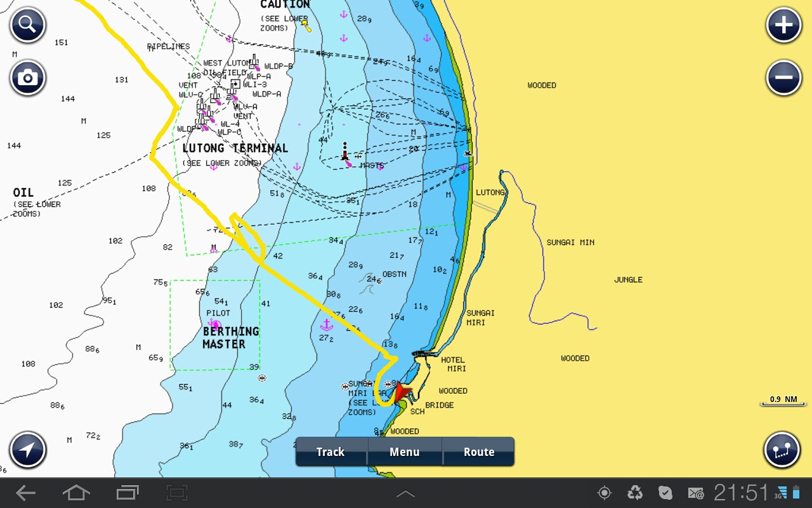
Task: Tap the magnifying glass search icon
Action: [27, 25]
